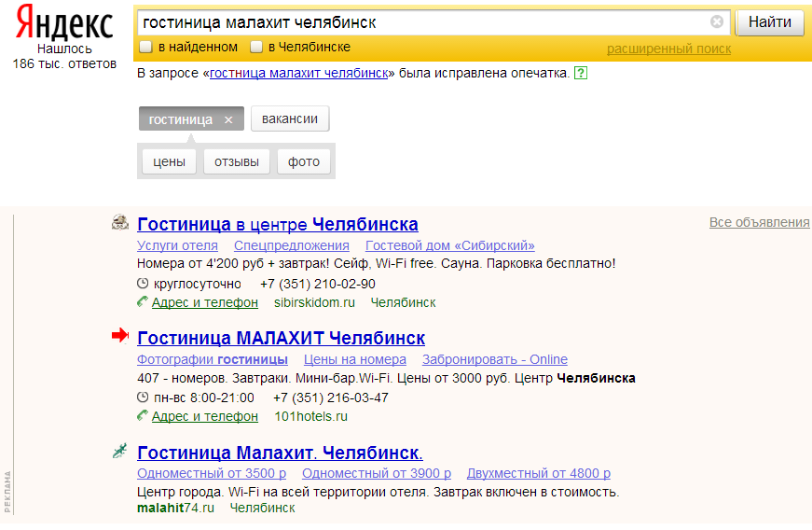
Task: Click the sibirskidom.ru domain text
Action: click(314, 302)
